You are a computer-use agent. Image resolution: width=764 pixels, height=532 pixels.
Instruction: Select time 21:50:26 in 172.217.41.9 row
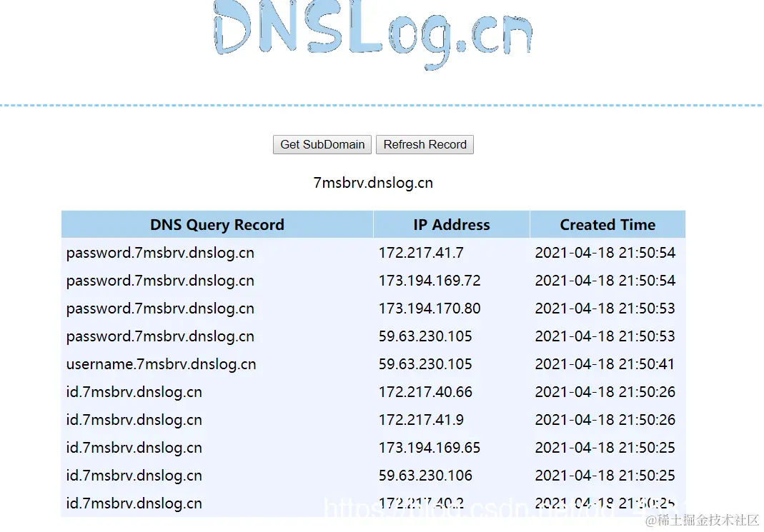605,420
